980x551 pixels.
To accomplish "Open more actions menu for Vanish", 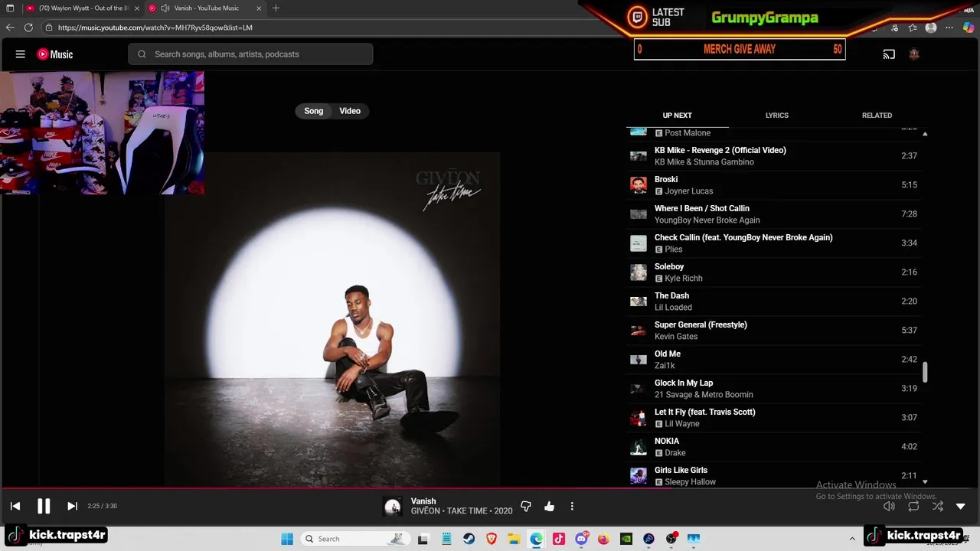I will 572,507.
